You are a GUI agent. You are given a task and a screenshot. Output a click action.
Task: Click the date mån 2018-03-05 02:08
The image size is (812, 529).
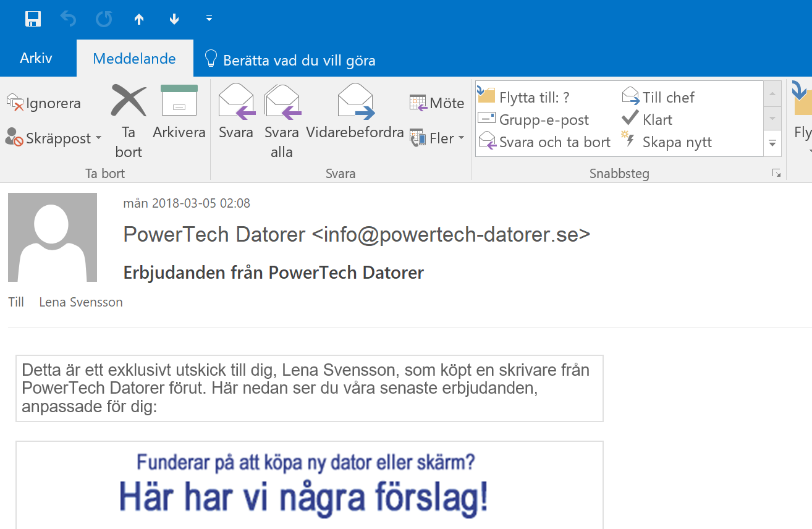(187, 203)
